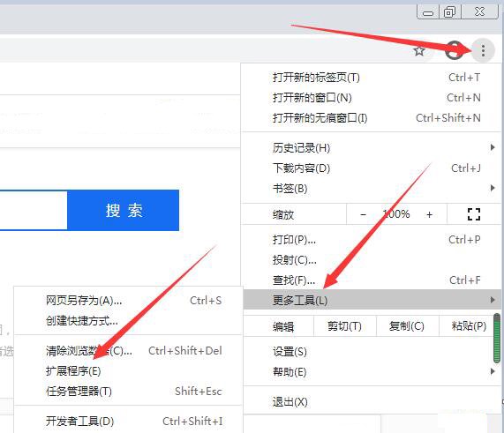This screenshot has height=433, width=504.
Task: Open 任务管理器(T) task manager
Action: 128,392
